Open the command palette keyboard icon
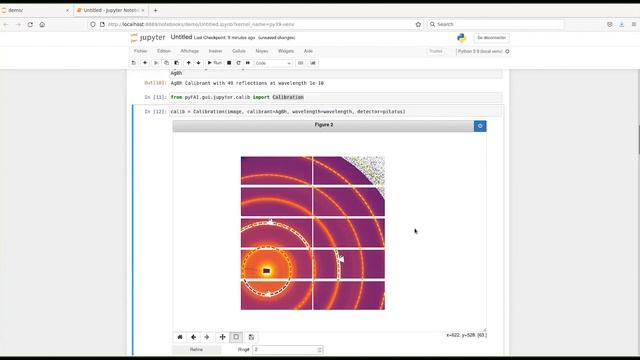 click(x=300, y=63)
